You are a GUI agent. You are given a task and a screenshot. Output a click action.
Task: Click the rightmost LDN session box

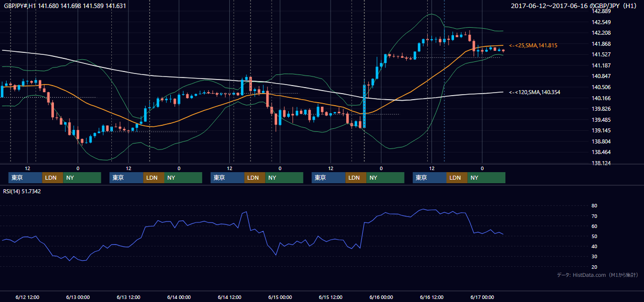click(x=457, y=178)
